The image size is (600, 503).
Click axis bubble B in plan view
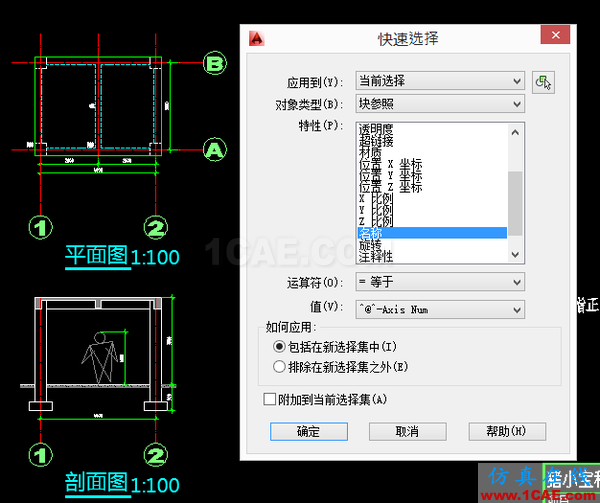pos(215,63)
